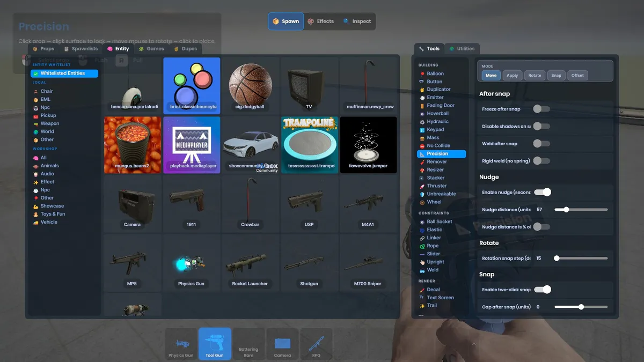Toggle Nudge distance is percent switch

tap(541, 227)
